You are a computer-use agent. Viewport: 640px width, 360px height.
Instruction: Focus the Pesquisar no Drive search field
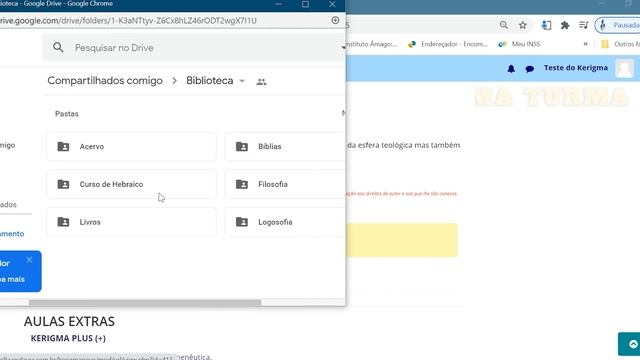[194, 48]
